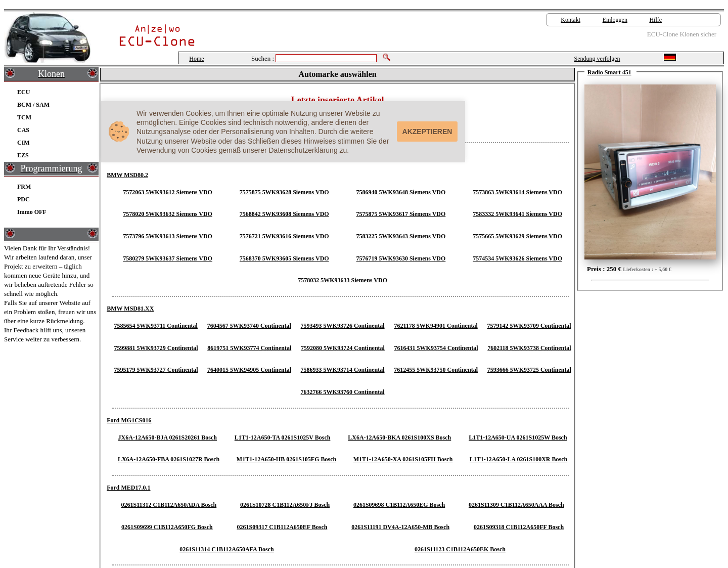728x568 pixels.
Task: Open M1T1-12A650-HB 0261S105FG Bosch
Action: [x=286, y=459]
